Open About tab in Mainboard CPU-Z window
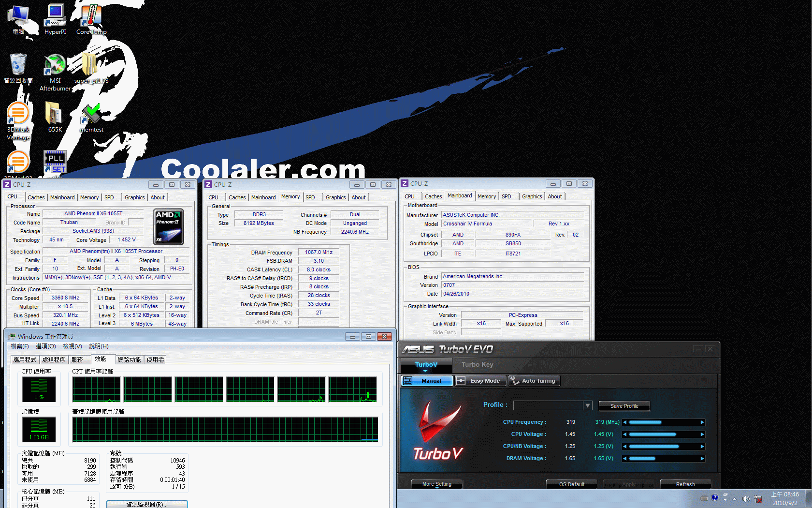The height and width of the screenshot is (508, 812). [x=555, y=196]
